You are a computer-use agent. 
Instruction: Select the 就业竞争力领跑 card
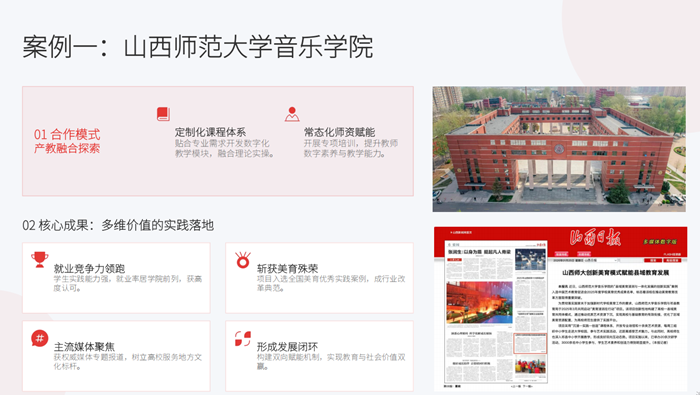point(116,278)
